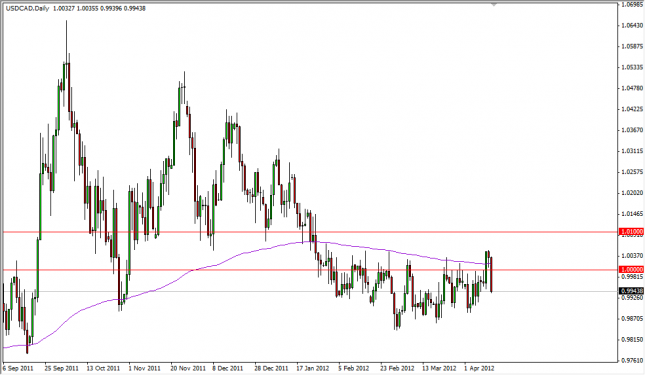Click the 13 Oct 2011 date label

(x=103, y=368)
